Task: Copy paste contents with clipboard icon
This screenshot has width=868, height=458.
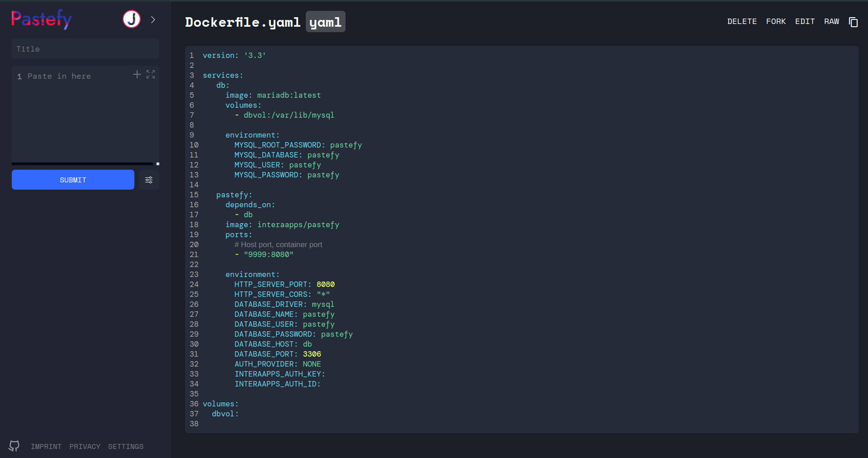Action: click(x=853, y=22)
